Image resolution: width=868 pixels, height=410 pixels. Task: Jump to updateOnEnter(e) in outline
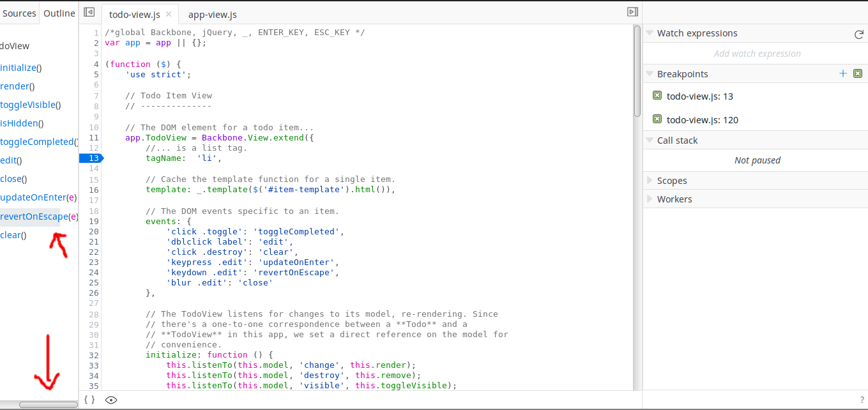(x=38, y=197)
